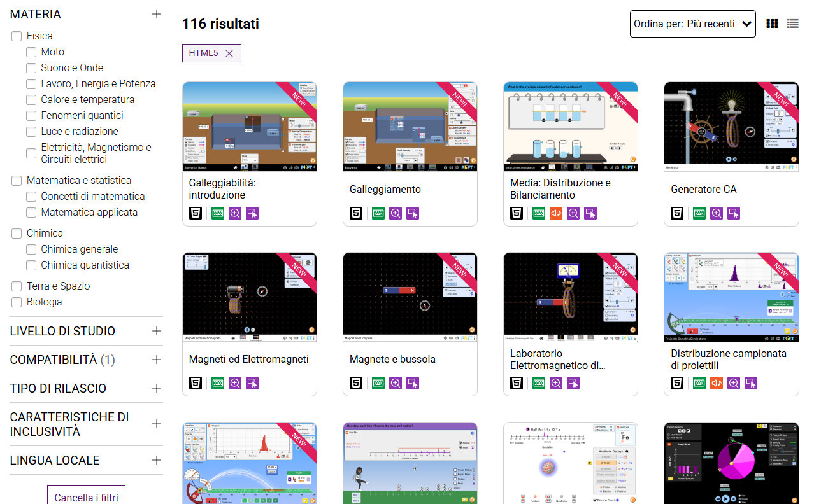Click the Distribuzione campionata di proiettili thumbnail

pos(731,297)
